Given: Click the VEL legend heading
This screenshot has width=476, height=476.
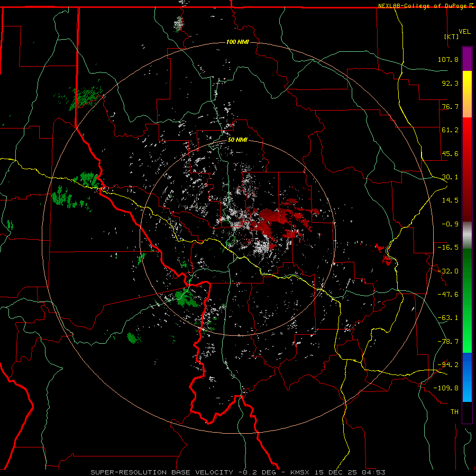Looking at the screenshot, I should coord(464,32).
